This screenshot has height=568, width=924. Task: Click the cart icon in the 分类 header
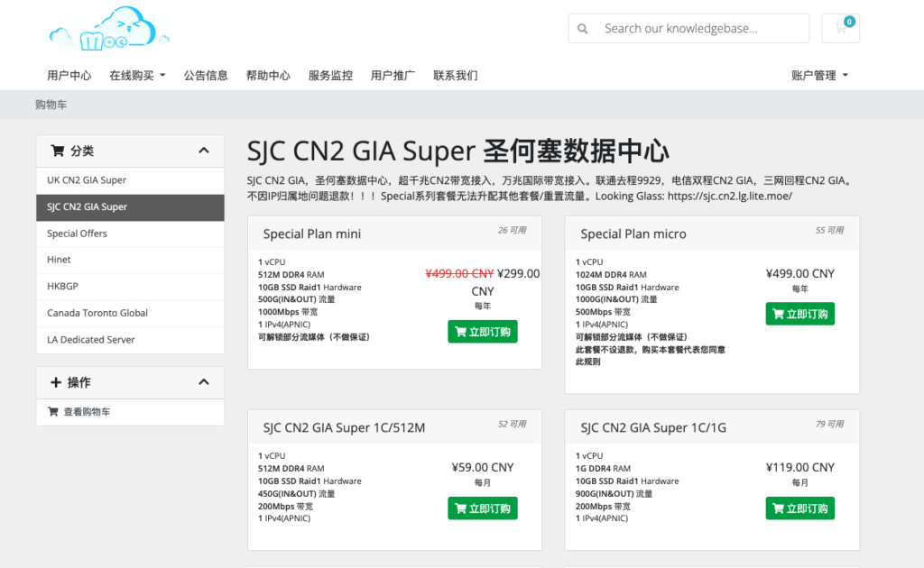[57, 151]
